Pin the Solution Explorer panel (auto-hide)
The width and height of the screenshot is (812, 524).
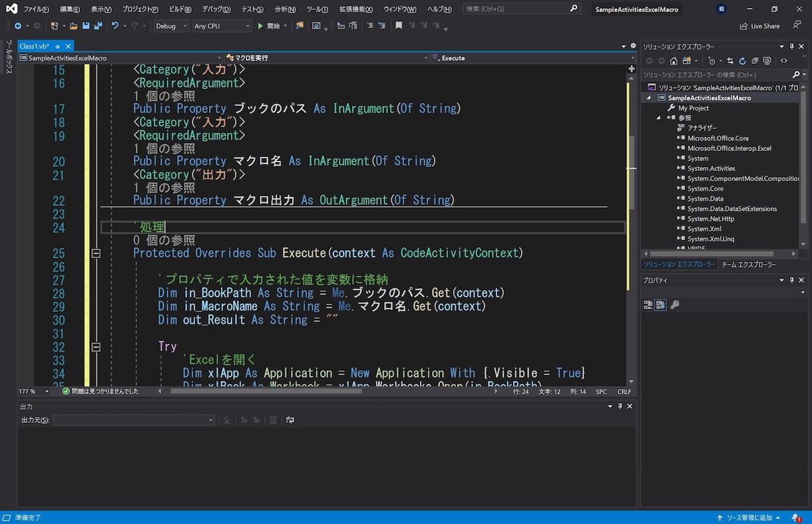point(792,47)
